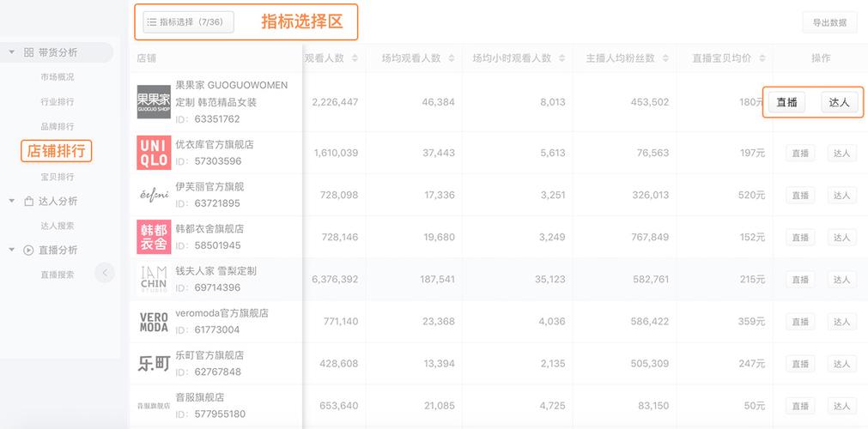Open shop name 钱夫人家 雪梨定制

(x=215, y=270)
